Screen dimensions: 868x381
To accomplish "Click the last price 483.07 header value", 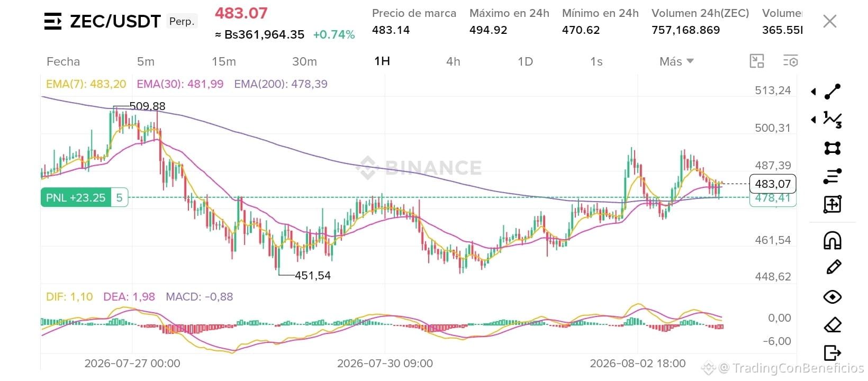I will (x=241, y=13).
